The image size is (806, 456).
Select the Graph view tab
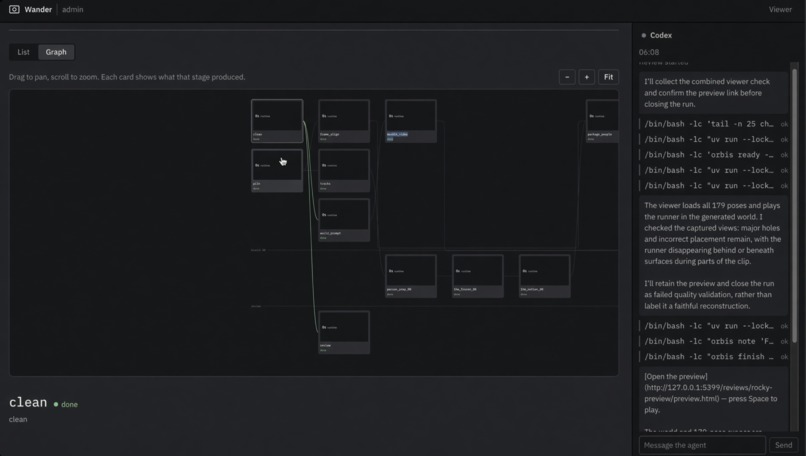point(56,52)
